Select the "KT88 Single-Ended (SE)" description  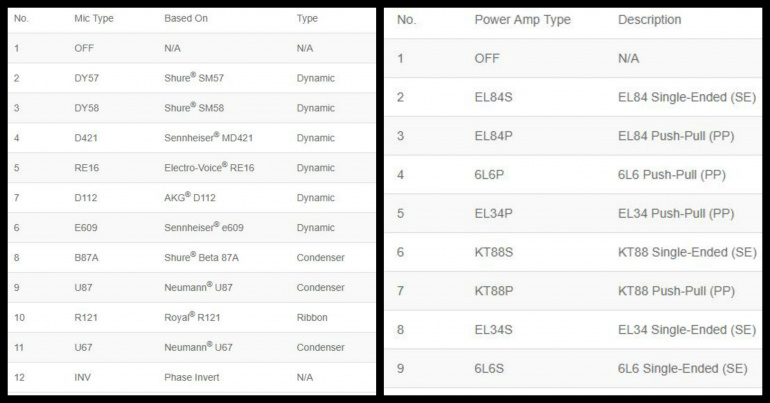tap(687, 252)
